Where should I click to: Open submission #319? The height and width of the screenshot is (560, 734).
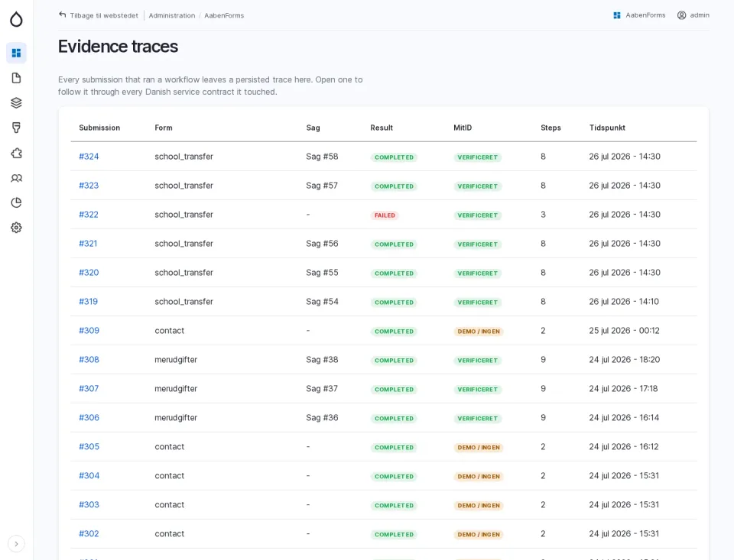(x=89, y=301)
